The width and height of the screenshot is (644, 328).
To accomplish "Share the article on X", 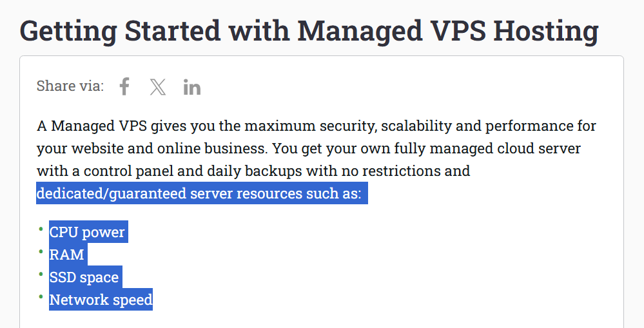I will point(158,86).
